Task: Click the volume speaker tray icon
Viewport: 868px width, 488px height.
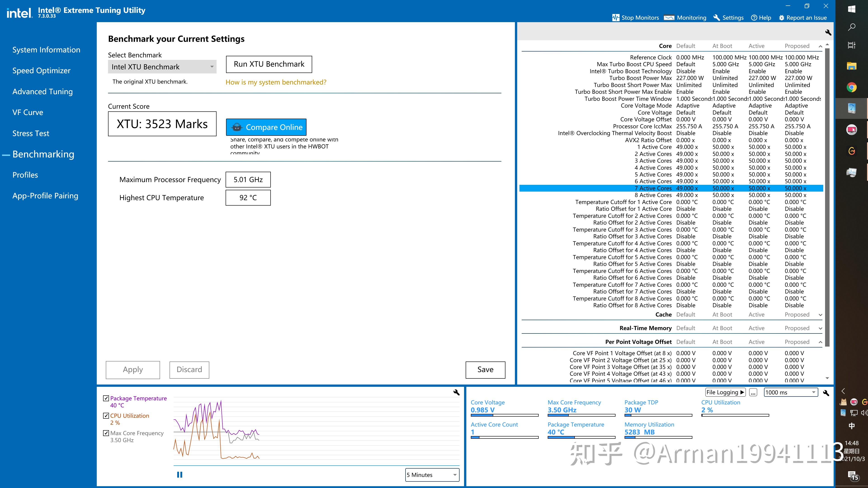Action: (864, 413)
